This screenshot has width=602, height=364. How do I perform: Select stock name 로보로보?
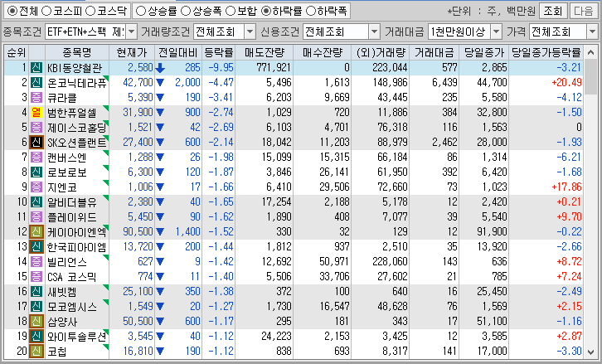coord(67,172)
